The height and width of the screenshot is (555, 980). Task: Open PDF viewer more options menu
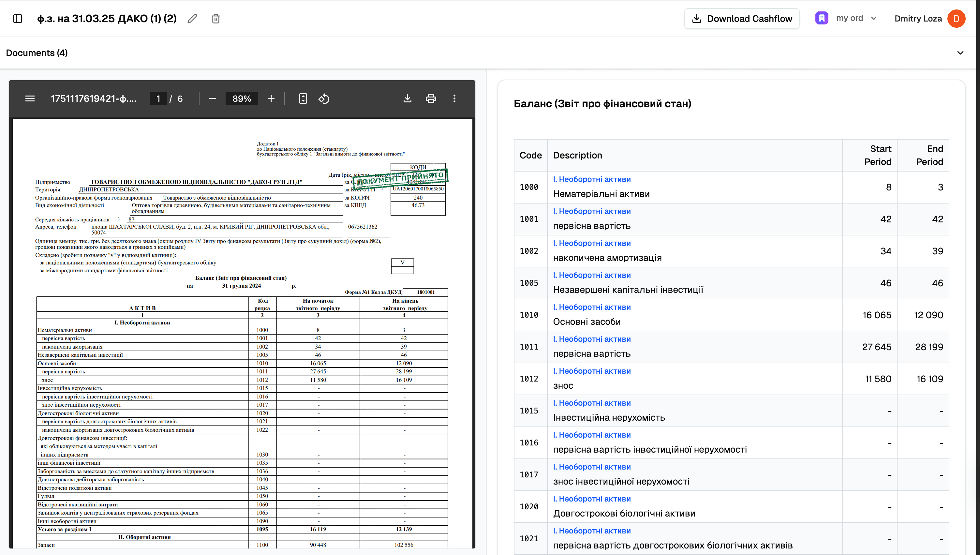[x=454, y=99]
